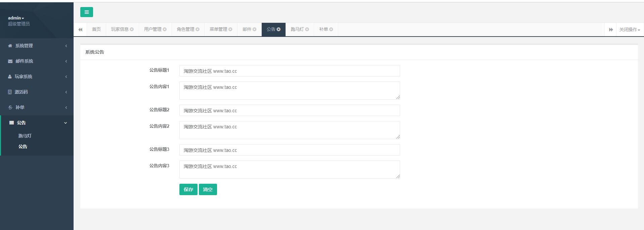Click into the 公告内容2 text area
Image resolution: width=644 pixels, height=230 pixels.
pos(289,130)
